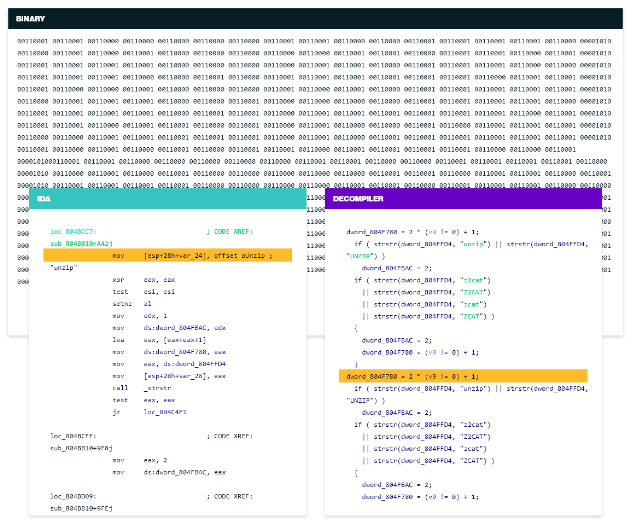
Task: Select the sub_804BB10+A42j reference
Action: (81, 243)
